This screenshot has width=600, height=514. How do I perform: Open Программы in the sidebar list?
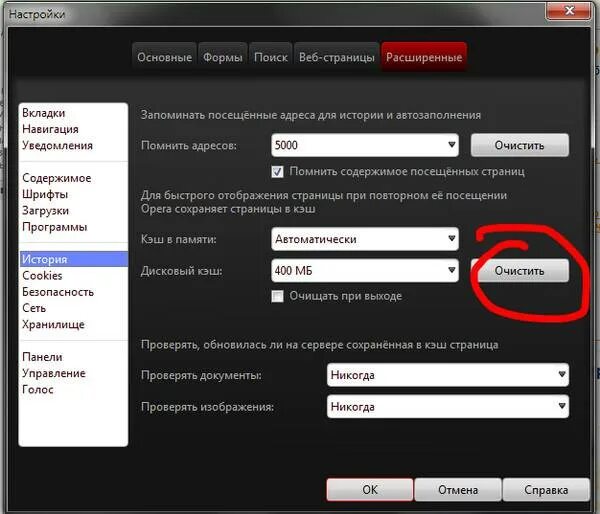73,227
